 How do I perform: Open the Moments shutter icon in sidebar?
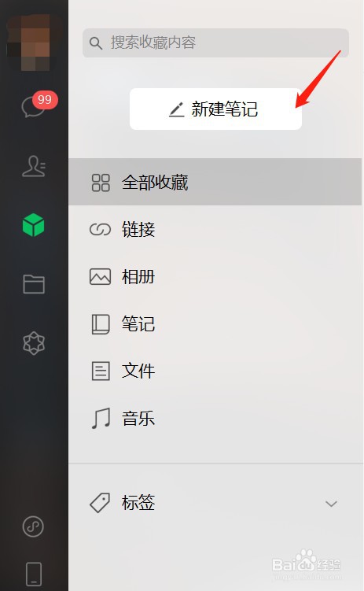tap(34, 343)
